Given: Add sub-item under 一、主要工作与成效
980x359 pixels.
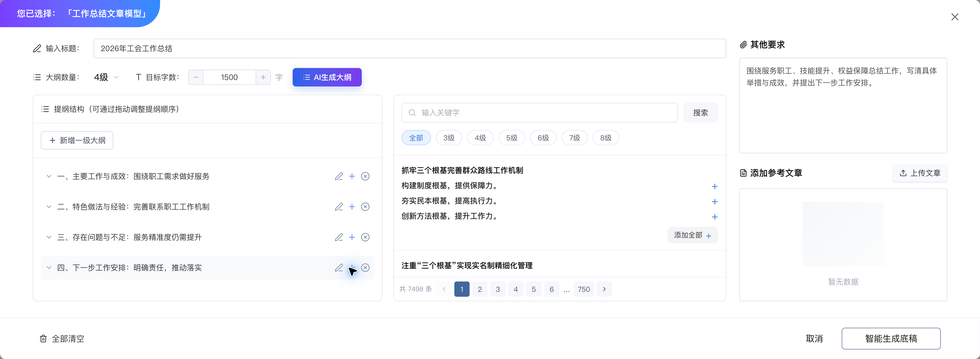Looking at the screenshot, I should click(352, 176).
